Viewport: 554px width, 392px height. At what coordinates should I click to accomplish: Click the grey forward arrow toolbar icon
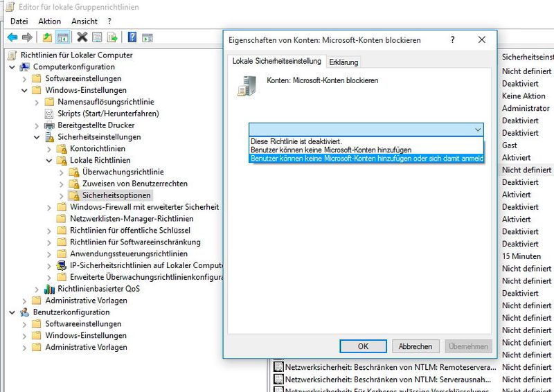click(x=27, y=37)
